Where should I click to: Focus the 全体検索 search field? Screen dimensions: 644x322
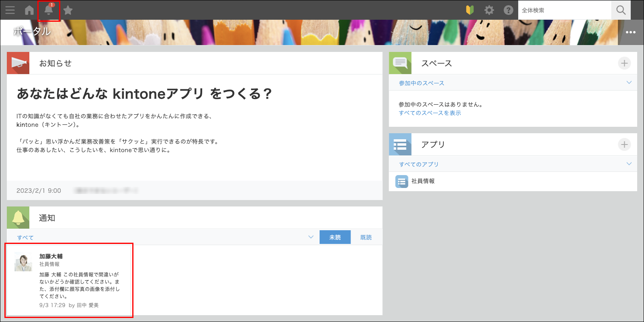click(565, 10)
